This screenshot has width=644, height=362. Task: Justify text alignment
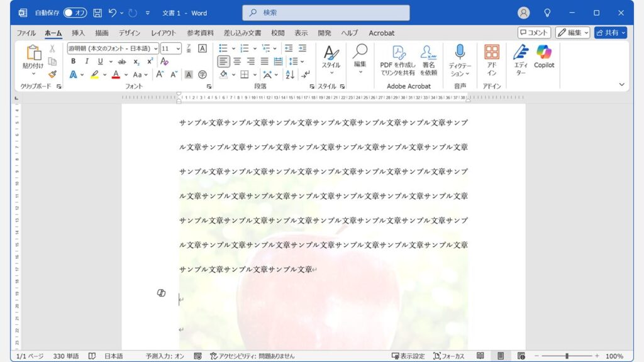coord(265,62)
